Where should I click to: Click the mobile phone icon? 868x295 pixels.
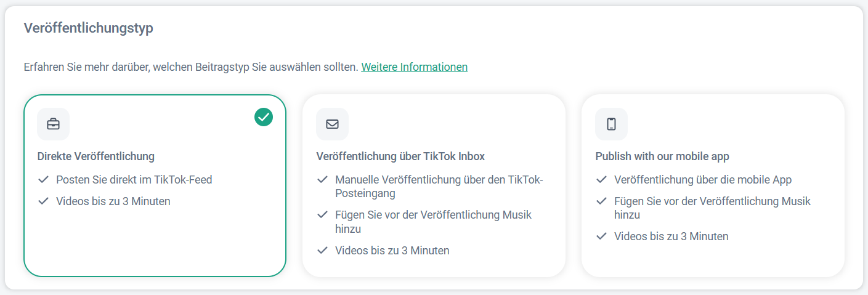(611, 124)
